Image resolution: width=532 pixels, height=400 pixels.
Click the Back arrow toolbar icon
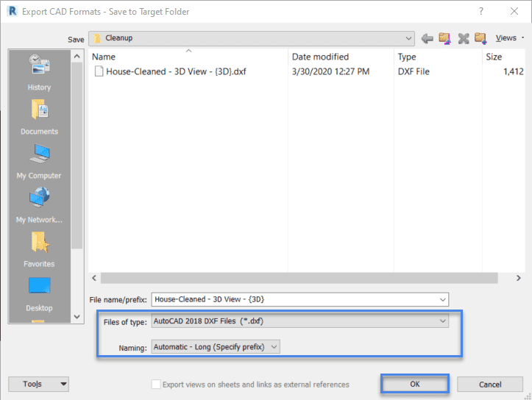(428, 38)
